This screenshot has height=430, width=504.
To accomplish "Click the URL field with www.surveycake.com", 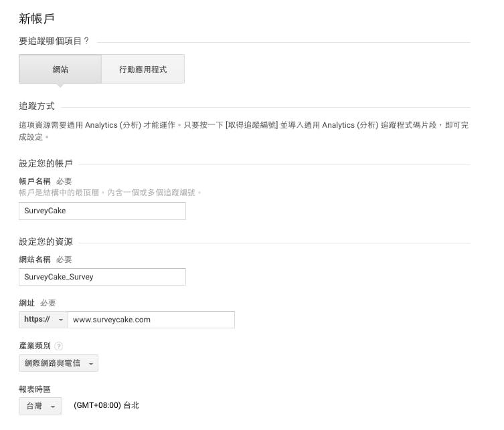I will pyautogui.click(x=151, y=320).
